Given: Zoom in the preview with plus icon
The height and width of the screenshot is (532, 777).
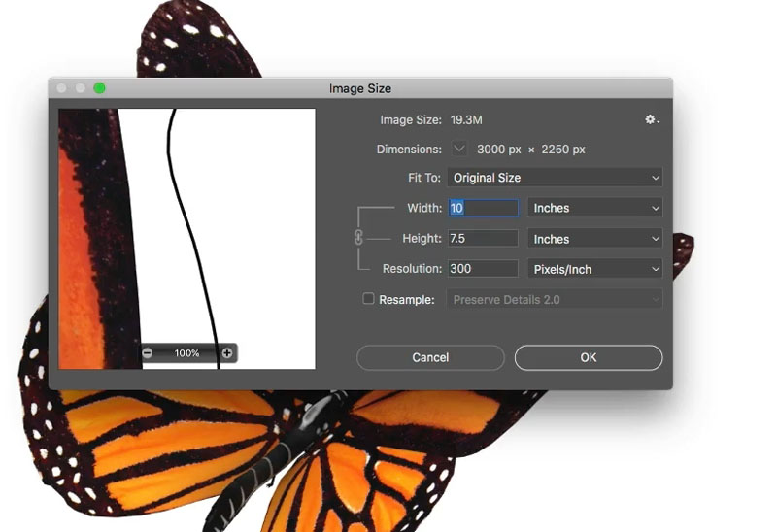Looking at the screenshot, I should pos(227,353).
